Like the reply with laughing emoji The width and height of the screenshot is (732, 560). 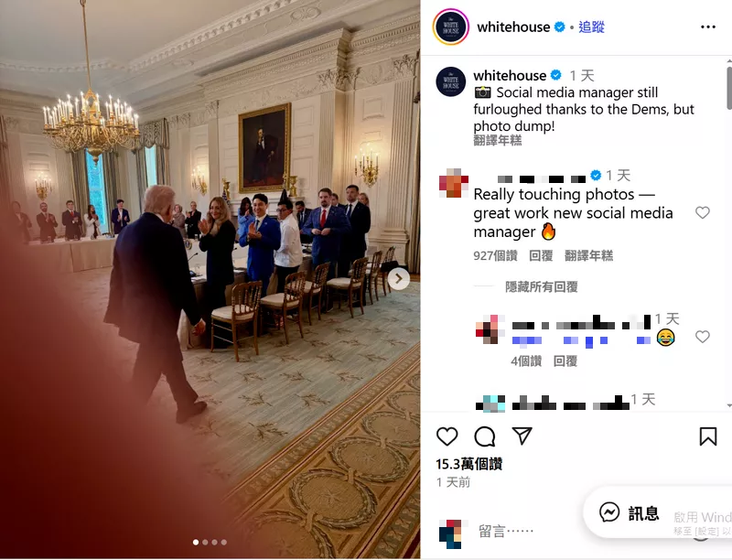pyautogui.click(x=702, y=337)
